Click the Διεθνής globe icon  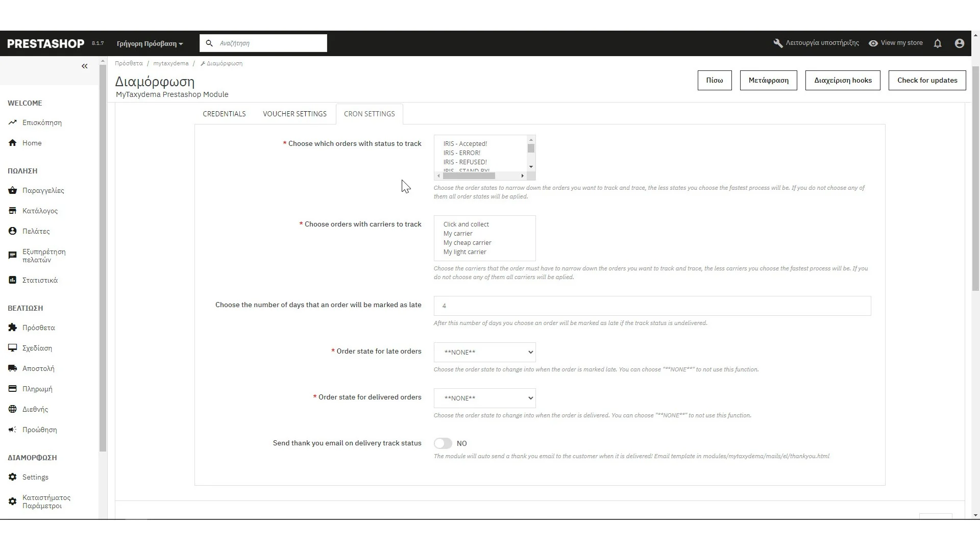[13, 409]
